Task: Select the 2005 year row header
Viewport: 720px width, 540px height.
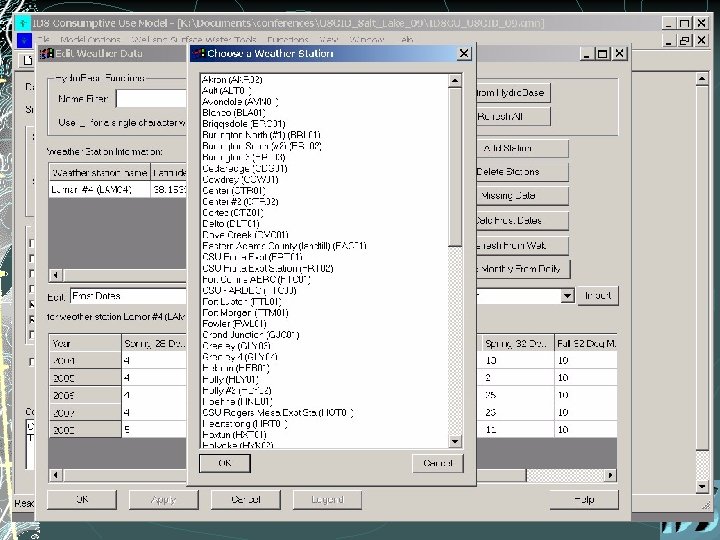Action: 85,378
